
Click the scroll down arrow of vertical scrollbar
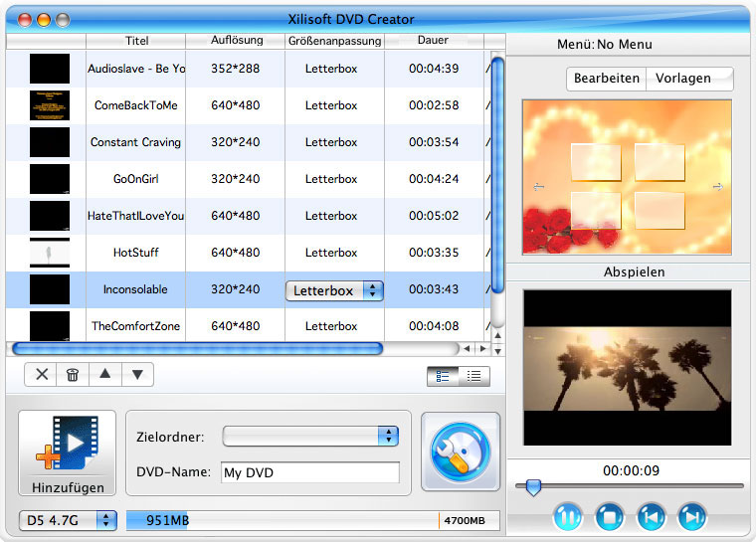click(x=497, y=351)
